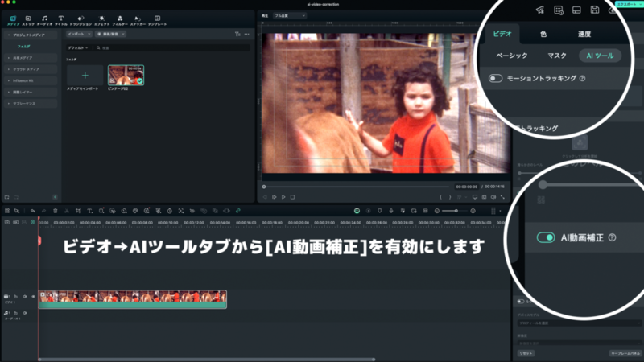This screenshot has height=362, width=644.
Task: Open the media panel more options menu
Action: click(247, 34)
